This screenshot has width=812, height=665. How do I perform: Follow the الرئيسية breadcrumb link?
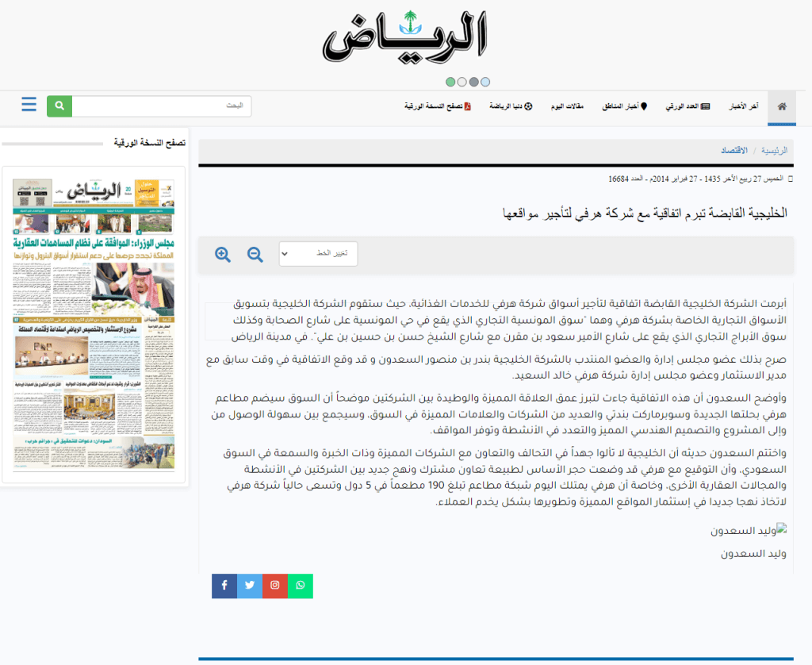tap(774, 150)
